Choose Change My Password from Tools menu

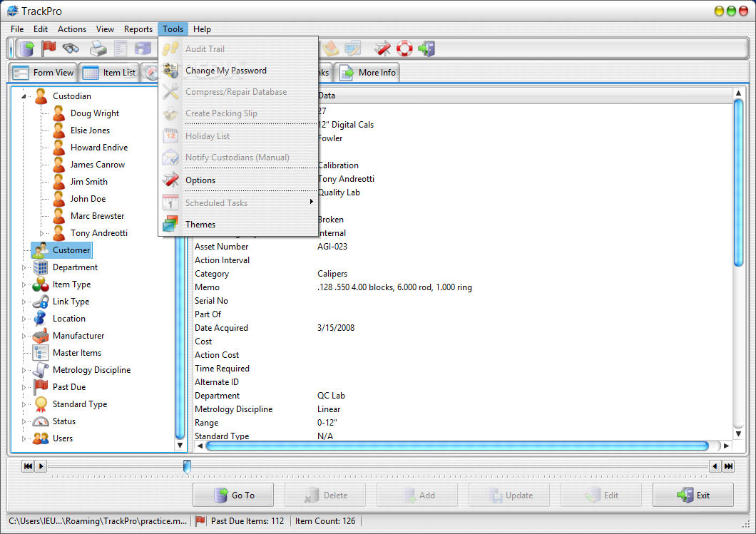[238, 71]
